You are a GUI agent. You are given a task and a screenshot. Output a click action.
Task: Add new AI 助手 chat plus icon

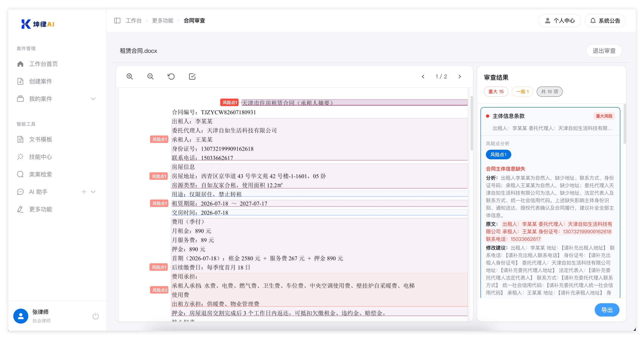click(84, 192)
